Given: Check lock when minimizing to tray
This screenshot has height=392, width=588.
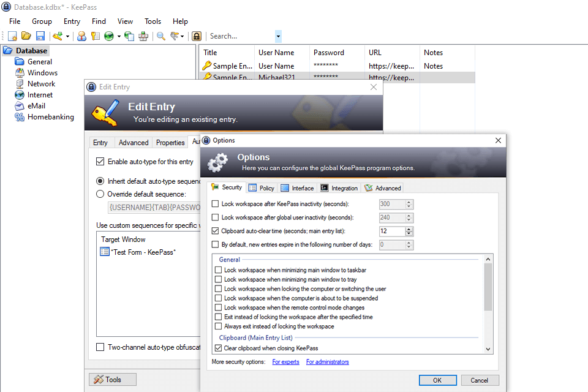Looking at the screenshot, I should click(x=218, y=279).
